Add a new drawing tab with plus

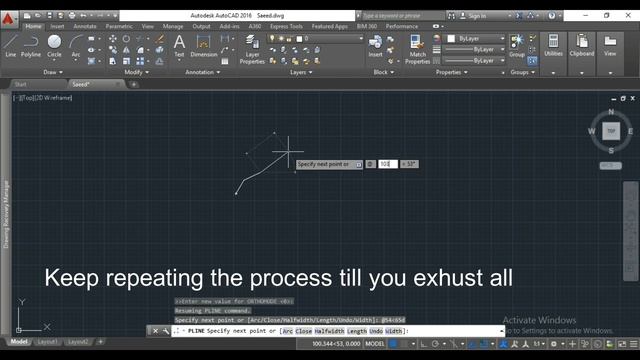[x=133, y=84]
